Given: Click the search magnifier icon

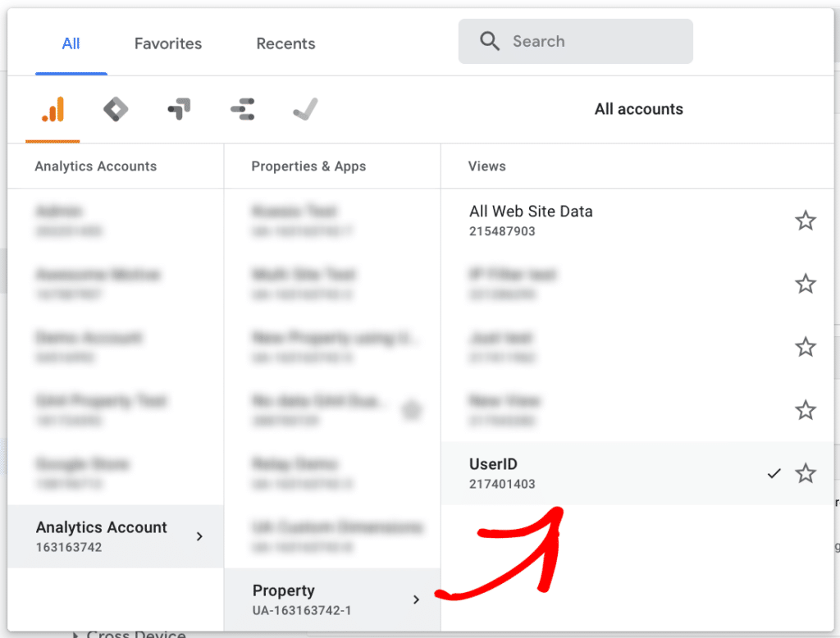Looking at the screenshot, I should (x=490, y=41).
